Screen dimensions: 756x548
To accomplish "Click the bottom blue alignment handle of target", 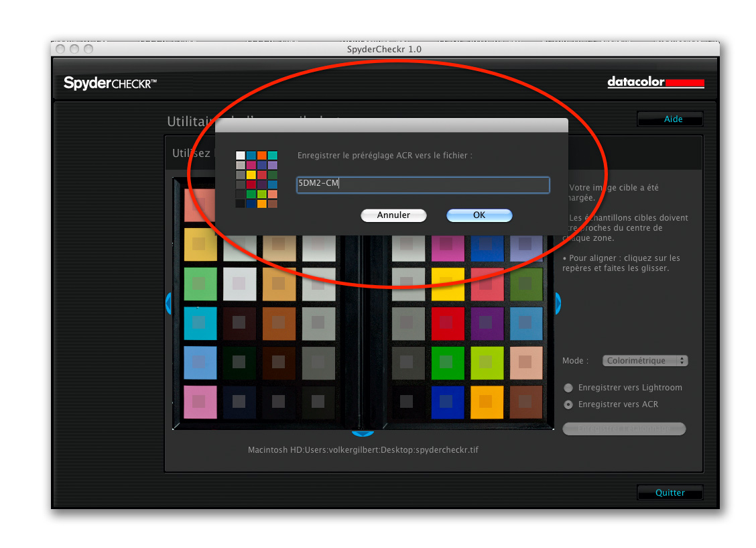I will (x=363, y=433).
